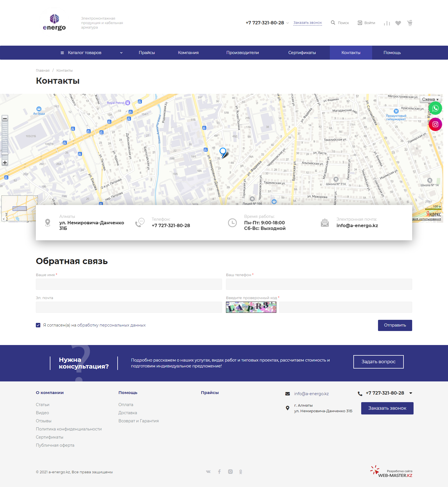Open the VK social icon in footer
The height and width of the screenshot is (487, 448).
(x=208, y=472)
